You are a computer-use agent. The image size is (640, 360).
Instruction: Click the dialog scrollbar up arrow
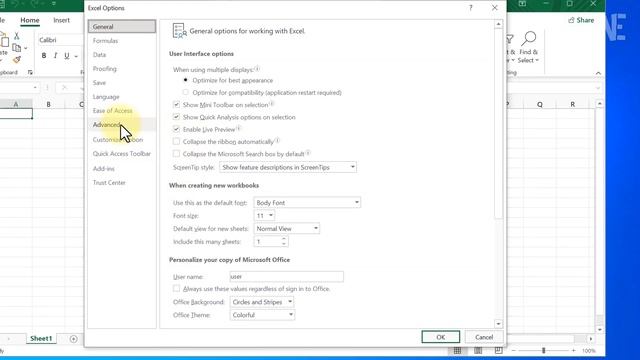click(x=498, y=24)
